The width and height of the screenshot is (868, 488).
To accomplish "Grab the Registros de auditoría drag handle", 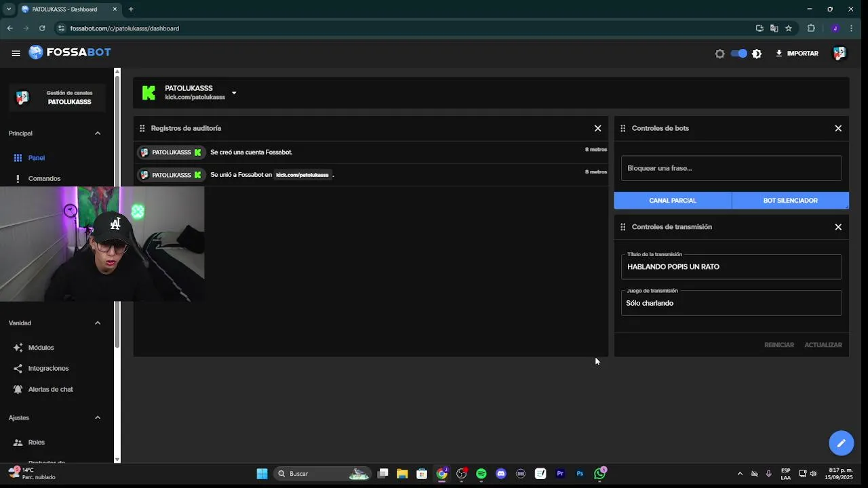I will 142,128.
